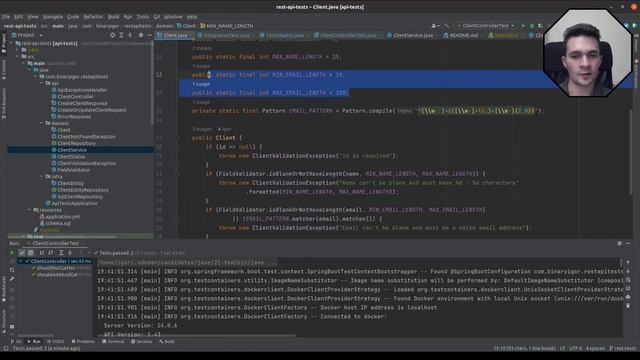Screen dimensions: 640x360
Task: Sort tests alphabetically in Run panel
Action: click(42, 253)
